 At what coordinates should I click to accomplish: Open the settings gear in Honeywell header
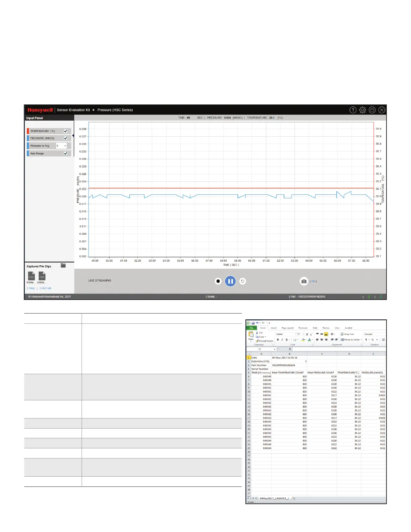tap(363, 110)
